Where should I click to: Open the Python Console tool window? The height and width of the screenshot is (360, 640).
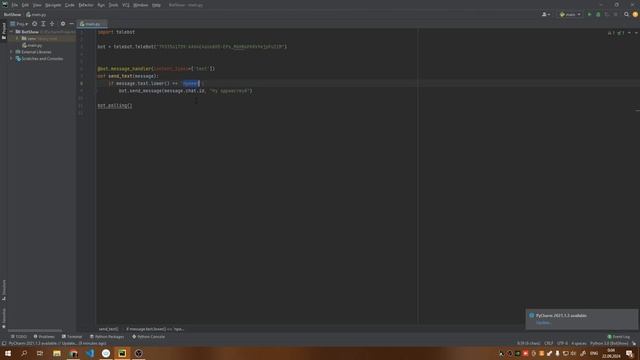pyautogui.click(x=149, y=336)
